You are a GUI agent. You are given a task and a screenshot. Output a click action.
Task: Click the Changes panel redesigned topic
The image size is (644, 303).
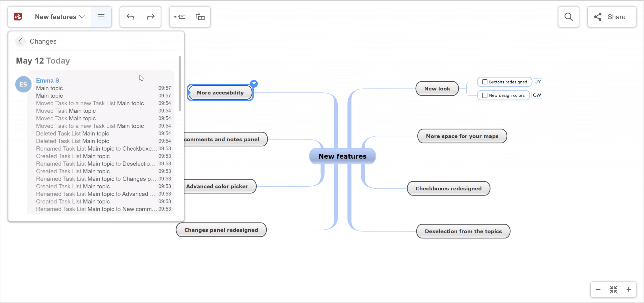221,230
